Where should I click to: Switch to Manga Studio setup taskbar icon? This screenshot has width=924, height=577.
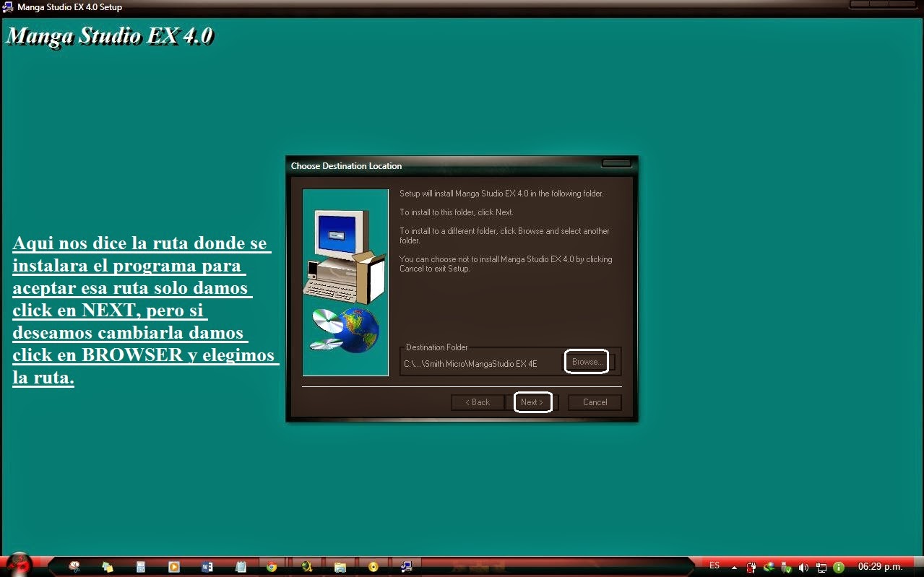407,567
